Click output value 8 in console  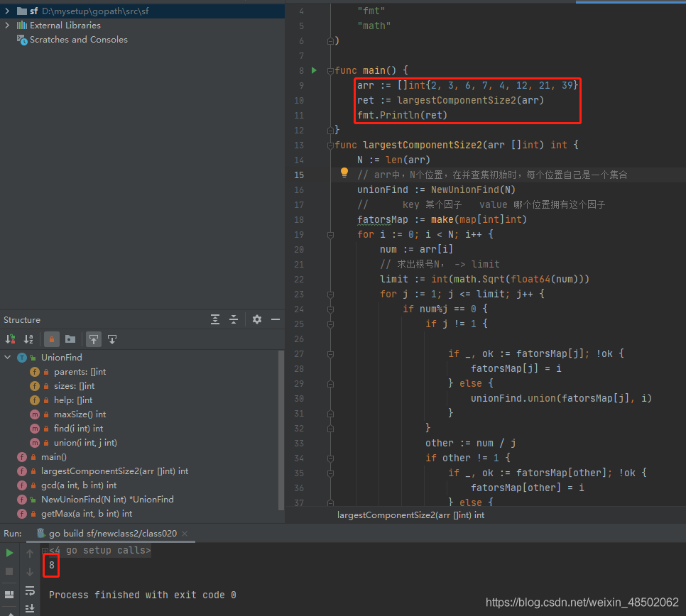[52, 566]
